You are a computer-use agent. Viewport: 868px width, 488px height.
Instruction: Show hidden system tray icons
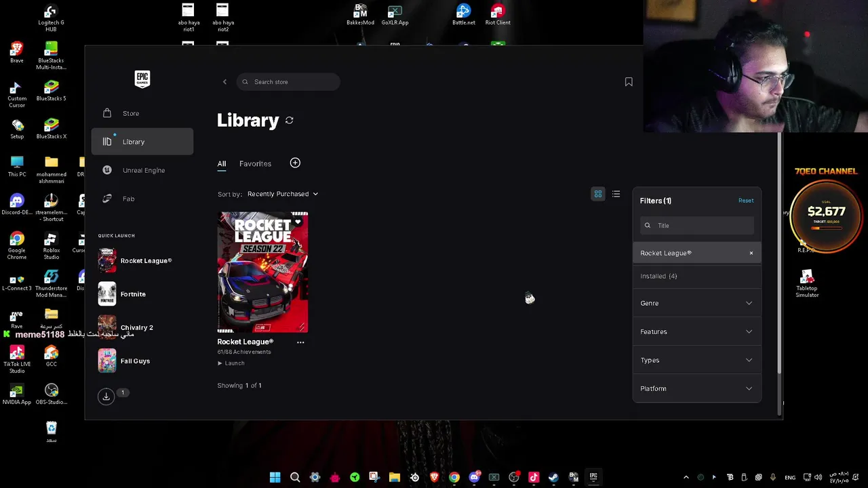coord(686,477)
